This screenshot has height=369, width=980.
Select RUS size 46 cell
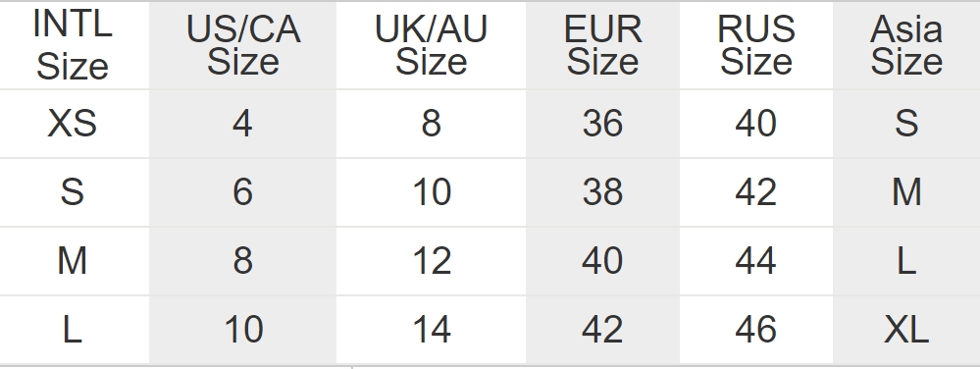tap(756, 330)
